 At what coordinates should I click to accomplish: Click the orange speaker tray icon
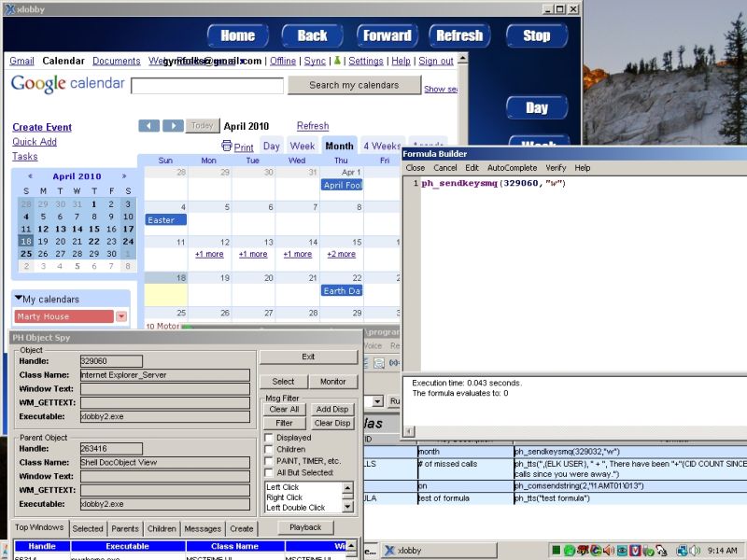(609, 551)
